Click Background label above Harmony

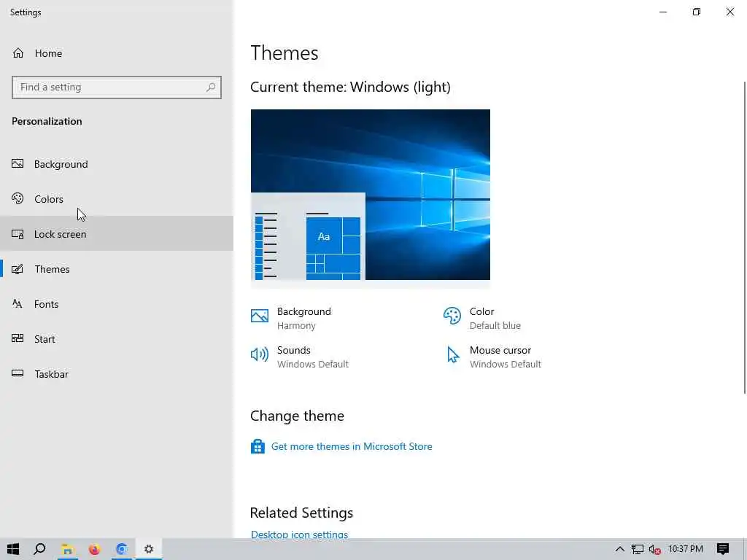point(304,311)
